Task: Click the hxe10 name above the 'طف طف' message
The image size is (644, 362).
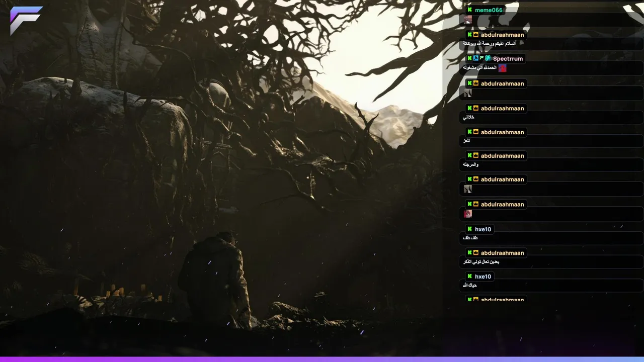Action: coord(483,229)
